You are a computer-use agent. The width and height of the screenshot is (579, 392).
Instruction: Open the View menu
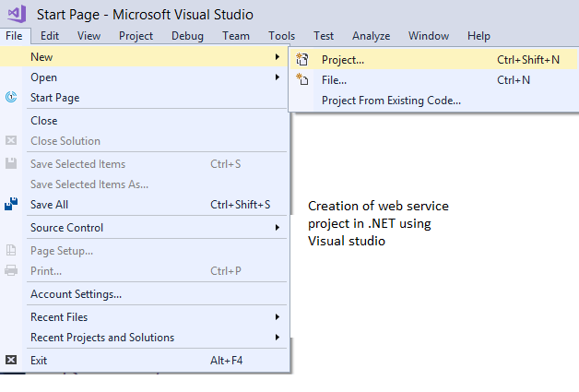coord(89,36)
